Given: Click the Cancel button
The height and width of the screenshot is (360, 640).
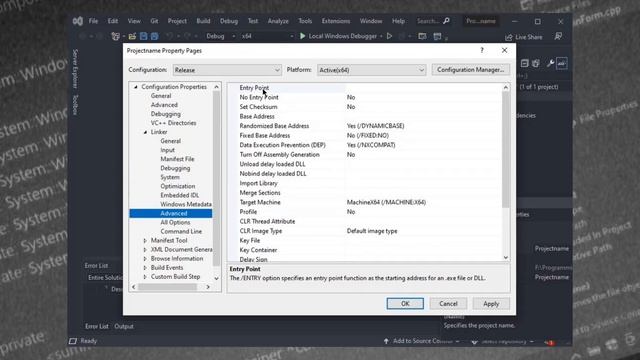Looking at the screenshot, I should point(448,304).
